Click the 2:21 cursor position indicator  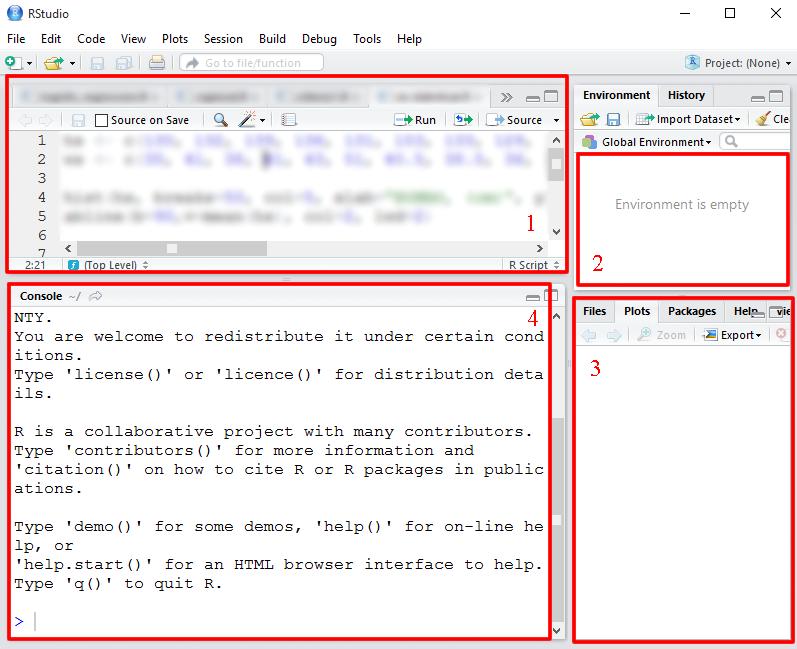pyautogui.click(x=35, y=265)
